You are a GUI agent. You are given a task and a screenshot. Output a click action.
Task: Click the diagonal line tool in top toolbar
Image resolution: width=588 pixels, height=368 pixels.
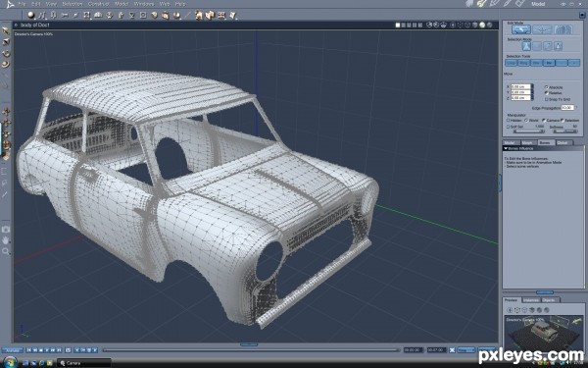[x=187, y=15]
